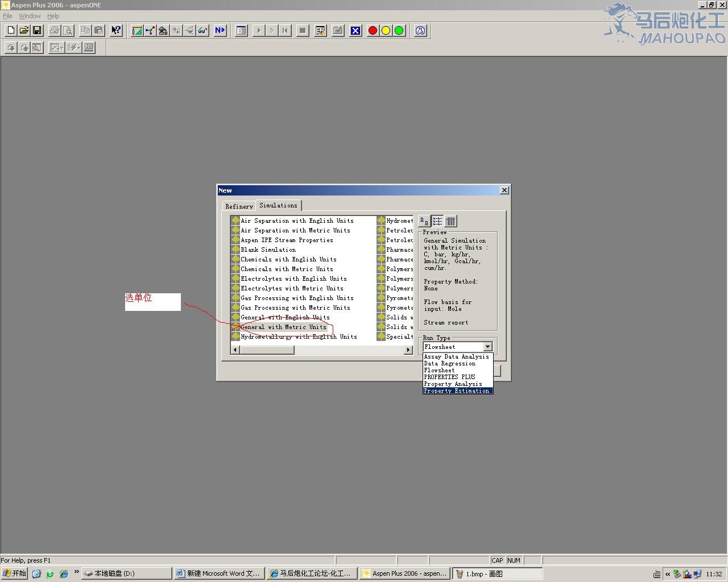Click the Print Preview toolbar icon
Viewport: 728px width, 582px height.
click(68, 31)
